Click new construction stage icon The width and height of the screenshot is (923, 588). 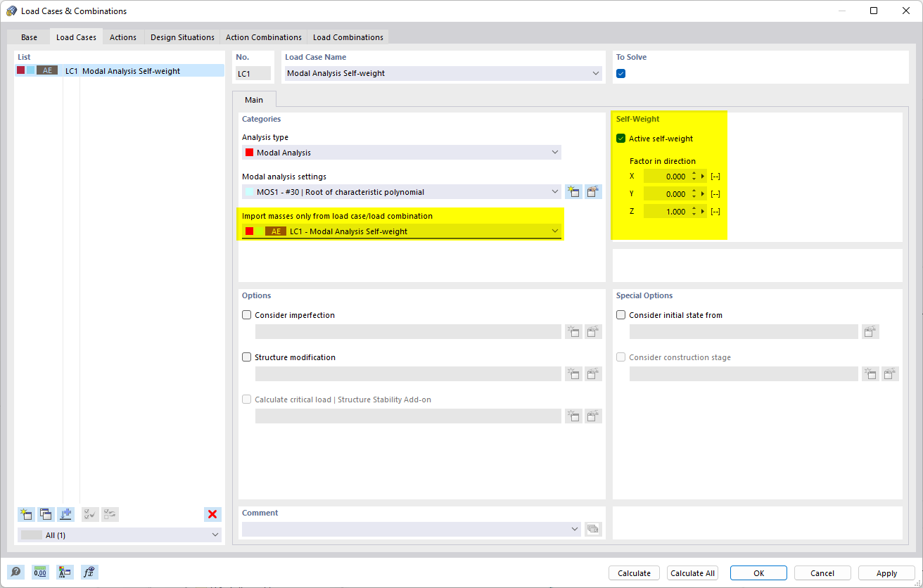pos(871,374)
